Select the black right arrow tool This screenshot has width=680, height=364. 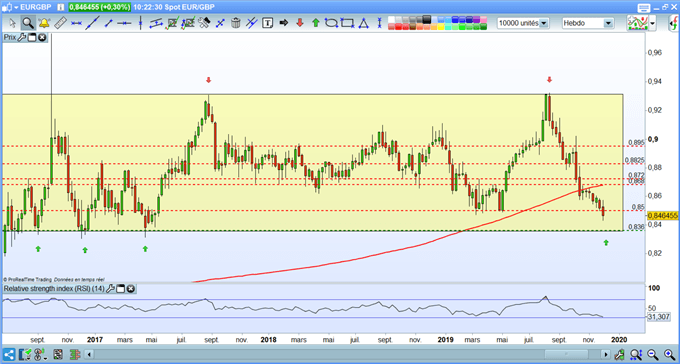click(x=284, y=23)
